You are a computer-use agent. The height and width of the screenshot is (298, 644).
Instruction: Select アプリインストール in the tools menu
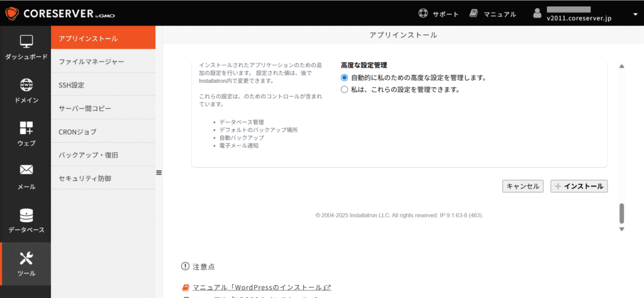[103, 38]
